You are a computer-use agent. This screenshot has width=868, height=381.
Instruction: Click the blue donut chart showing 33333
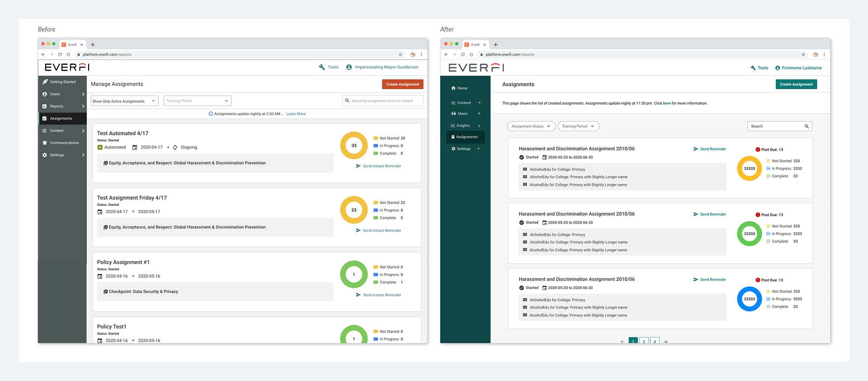click(750, 299)
